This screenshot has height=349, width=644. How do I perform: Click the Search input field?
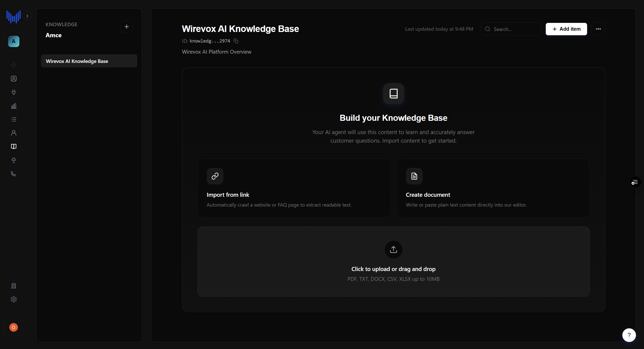tap(511, 29)
